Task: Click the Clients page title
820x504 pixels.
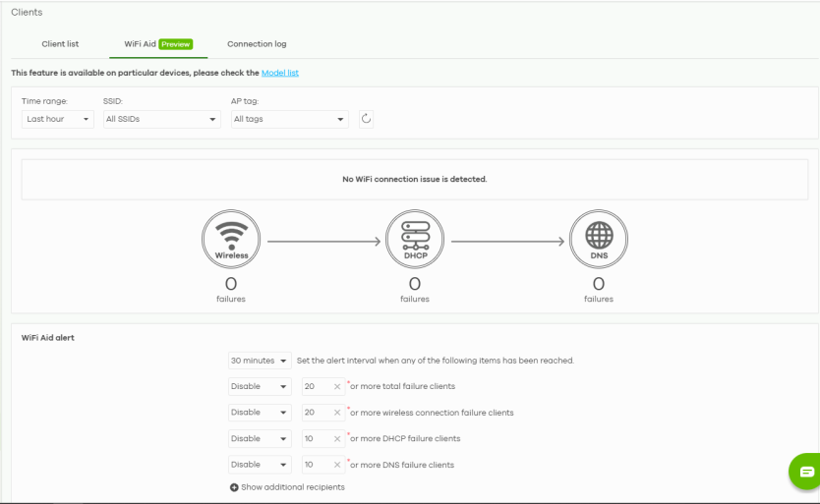Action: [27, 13]
